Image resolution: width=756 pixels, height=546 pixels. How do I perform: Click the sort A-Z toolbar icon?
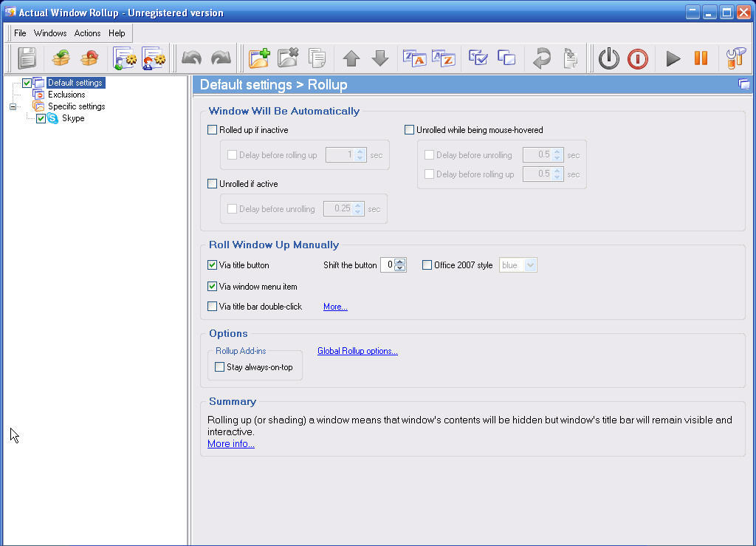[444, 58]
